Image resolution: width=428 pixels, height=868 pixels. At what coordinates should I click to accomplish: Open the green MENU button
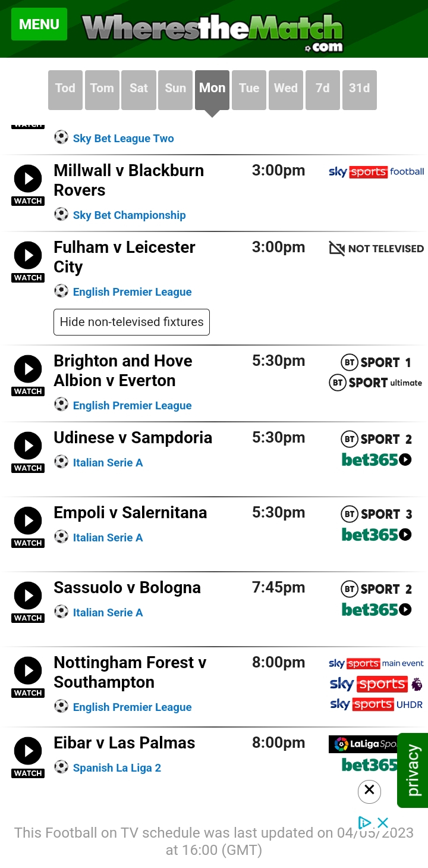39,24
